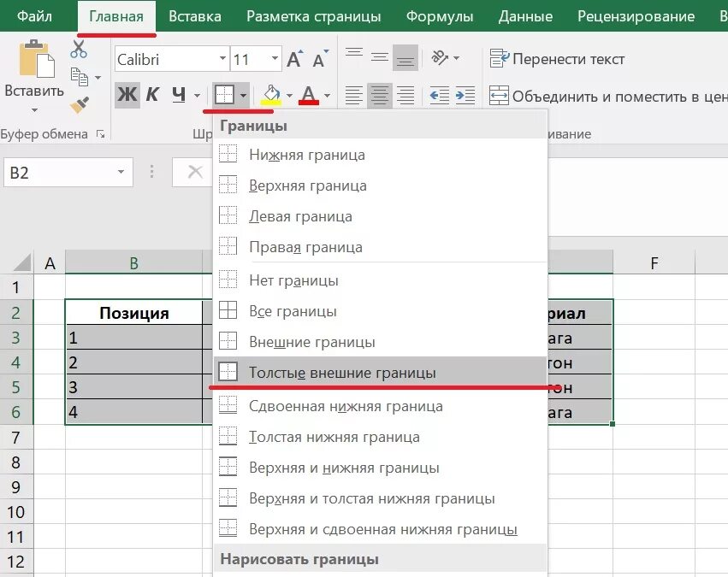The height and width of the screenshot is (577, 728).
Task: Click the select-all corner triangle
Action: click(23, 262)
